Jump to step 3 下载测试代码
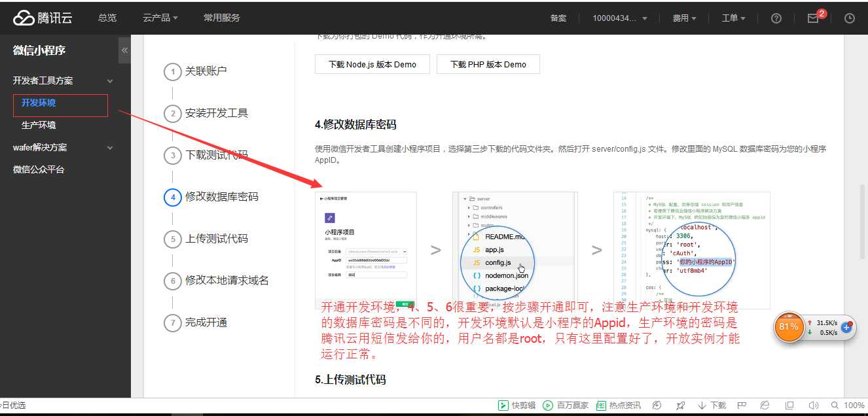Screen dimensions: 868x416 click(x=206, y=155)
